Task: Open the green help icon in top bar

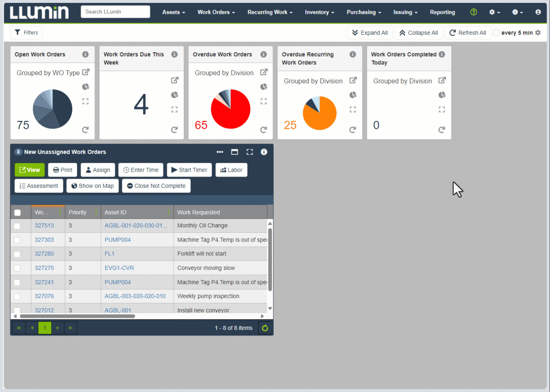Action: pos(473,12)
